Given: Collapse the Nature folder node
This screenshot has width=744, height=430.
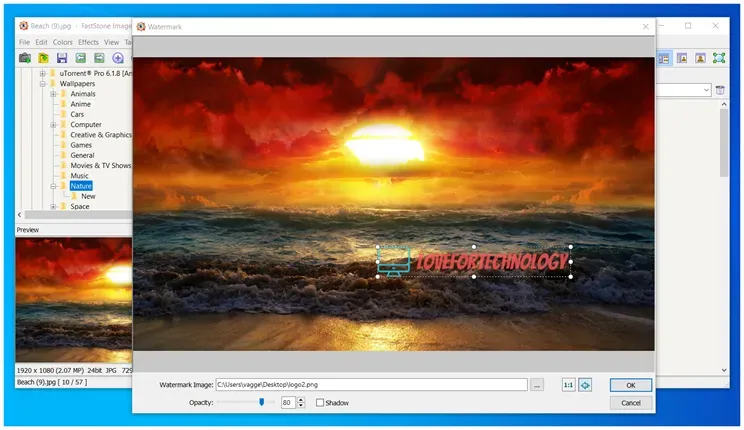Looking at the screenshot, I should click(x=54, y=186).
